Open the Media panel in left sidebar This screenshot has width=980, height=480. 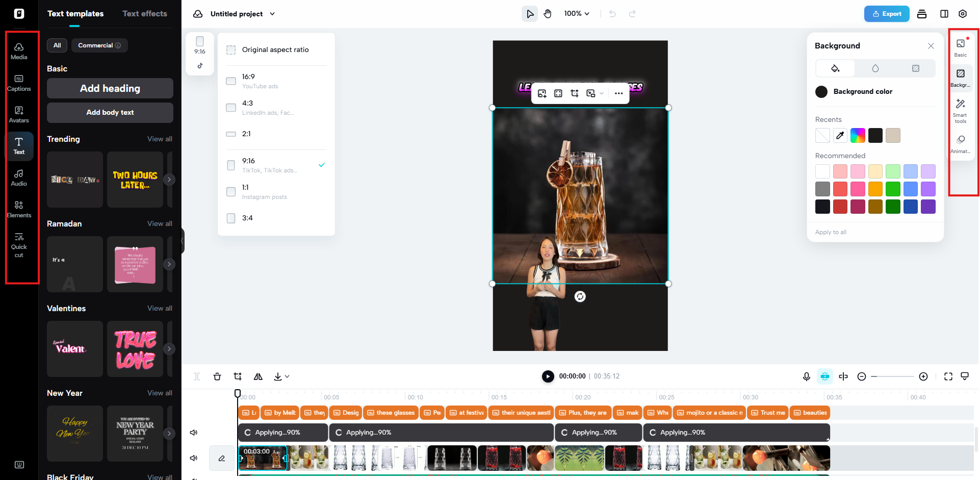pos(19,49)
